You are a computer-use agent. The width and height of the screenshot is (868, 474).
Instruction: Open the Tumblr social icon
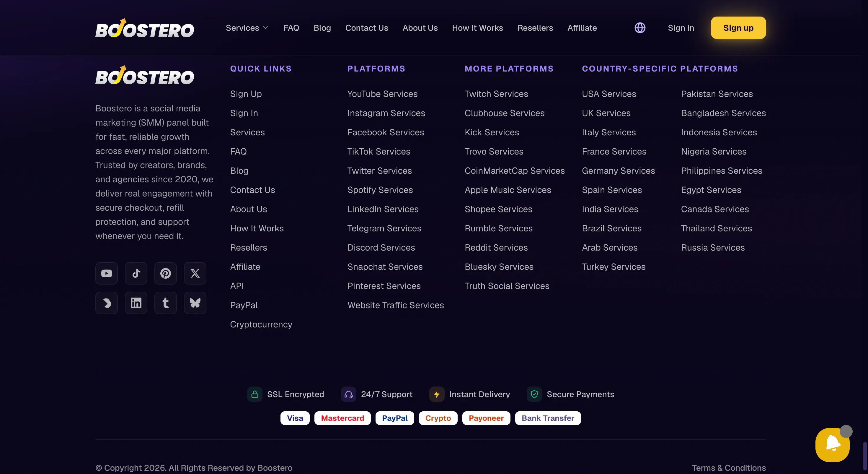coord(165,303)
